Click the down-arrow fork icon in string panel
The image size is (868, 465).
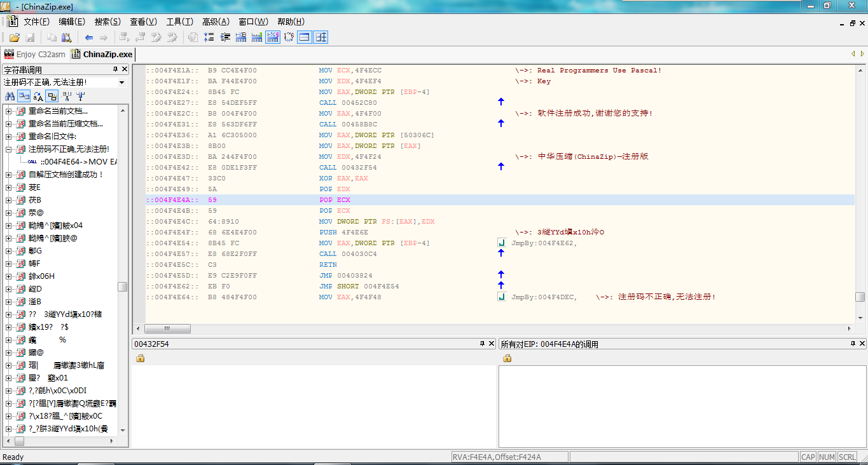click(81, 97)
